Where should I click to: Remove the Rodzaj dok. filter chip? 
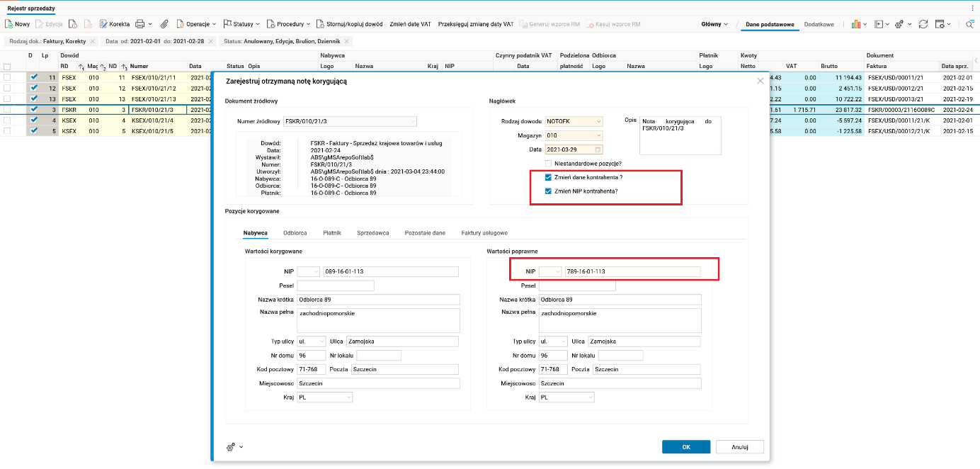click(93, 42)
